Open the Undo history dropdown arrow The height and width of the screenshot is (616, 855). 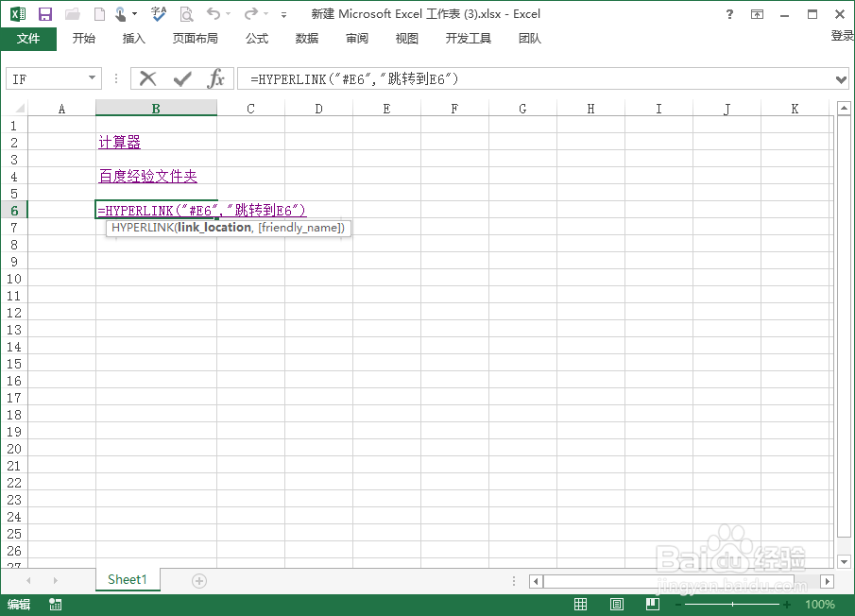(x=228, y=14)
